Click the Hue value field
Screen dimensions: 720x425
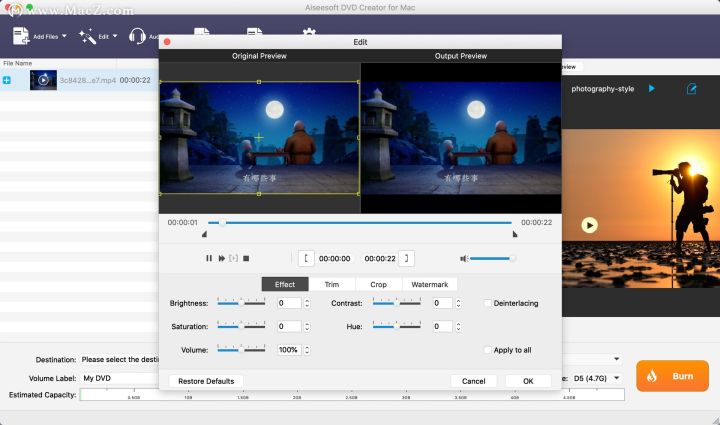443,326
